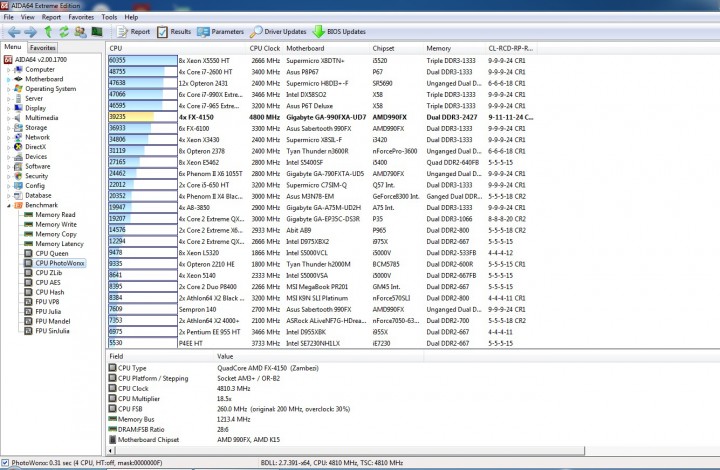Click the details pane horizontal scrollbar
This screenshot has width=720, height=470.
(x=350, y=450)
